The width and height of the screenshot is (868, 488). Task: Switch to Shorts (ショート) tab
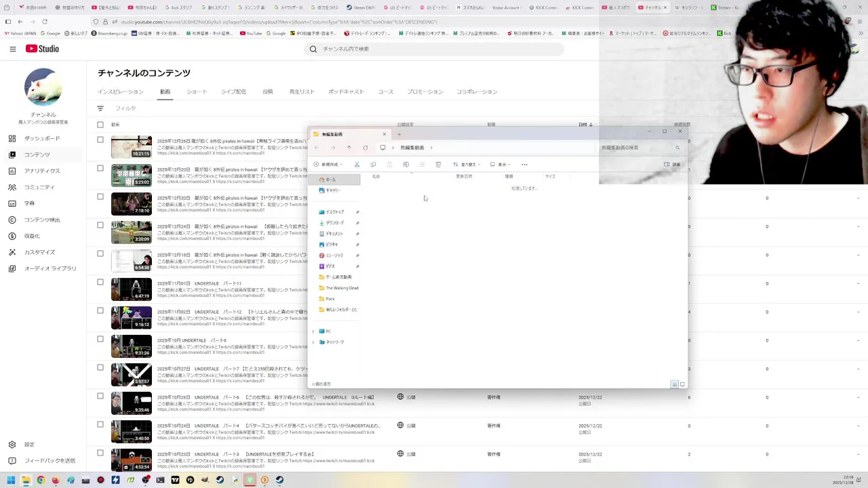click(197, 91)
